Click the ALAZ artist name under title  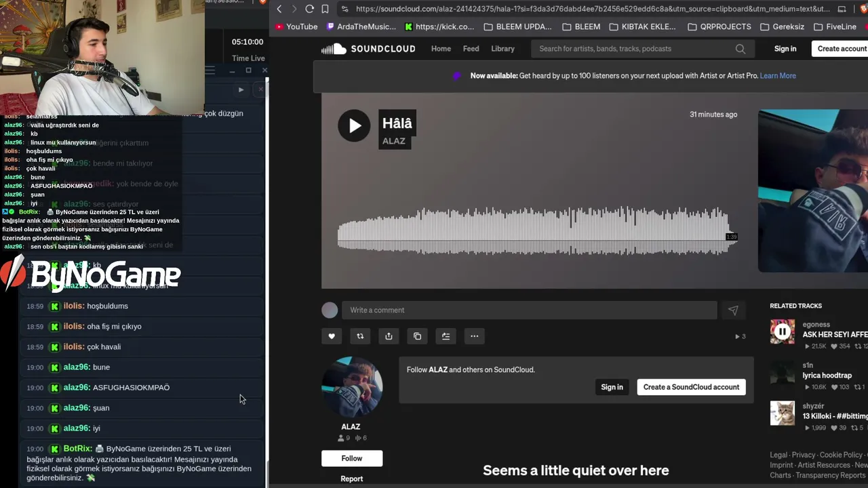[394, 141]
